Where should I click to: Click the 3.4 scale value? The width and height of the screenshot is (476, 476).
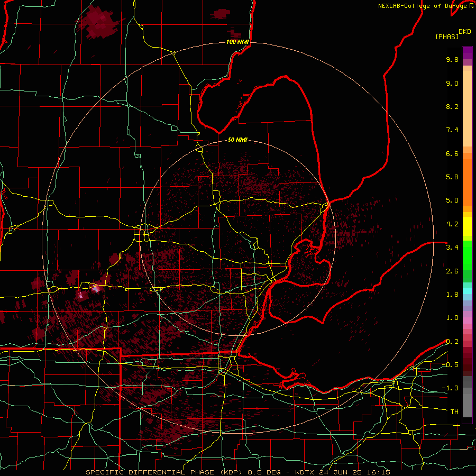click(x=452, y=248)
